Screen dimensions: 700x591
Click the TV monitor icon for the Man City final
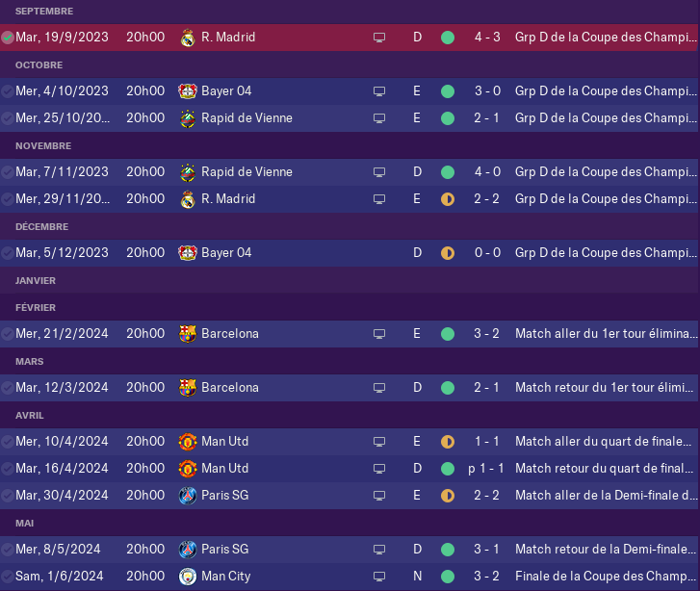379,577
